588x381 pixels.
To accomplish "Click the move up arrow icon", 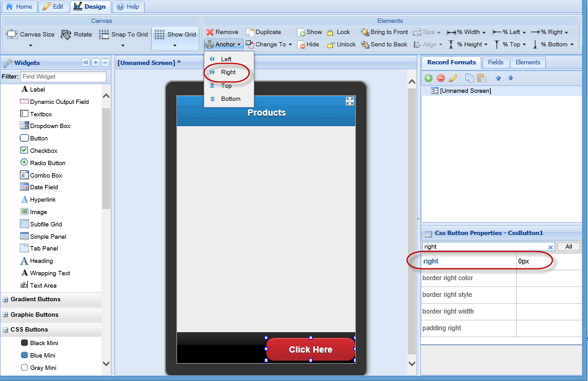I will pos(498,79).
